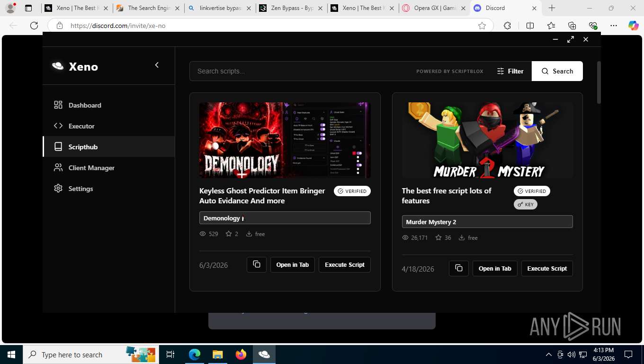Image resolution: width=644 pixels, height=364 pixels.
Task: Open the Murder Mystery 2 script thumbnail
Action: 487,140
